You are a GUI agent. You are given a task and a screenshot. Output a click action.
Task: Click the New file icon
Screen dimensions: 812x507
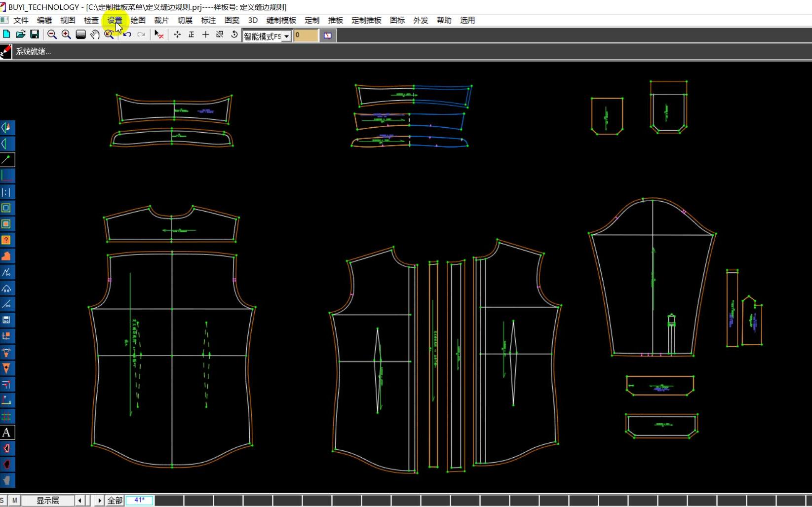tap(6, 35)
